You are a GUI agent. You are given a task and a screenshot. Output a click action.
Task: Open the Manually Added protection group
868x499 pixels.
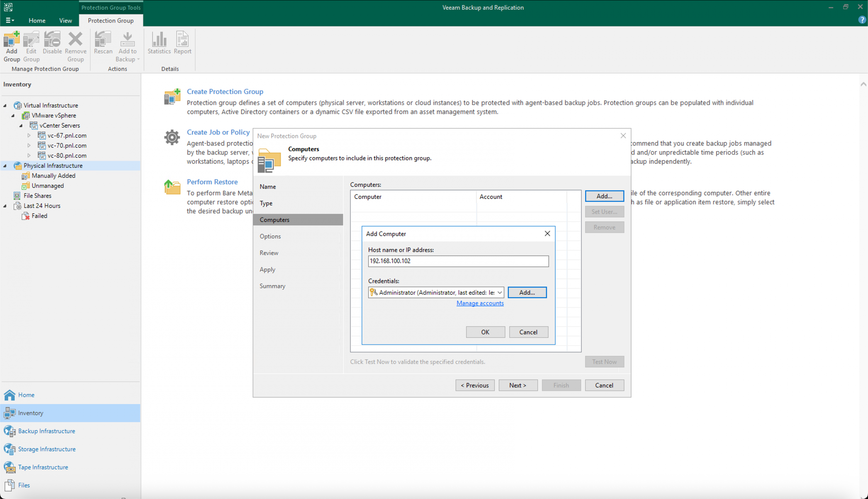[54, 175]
